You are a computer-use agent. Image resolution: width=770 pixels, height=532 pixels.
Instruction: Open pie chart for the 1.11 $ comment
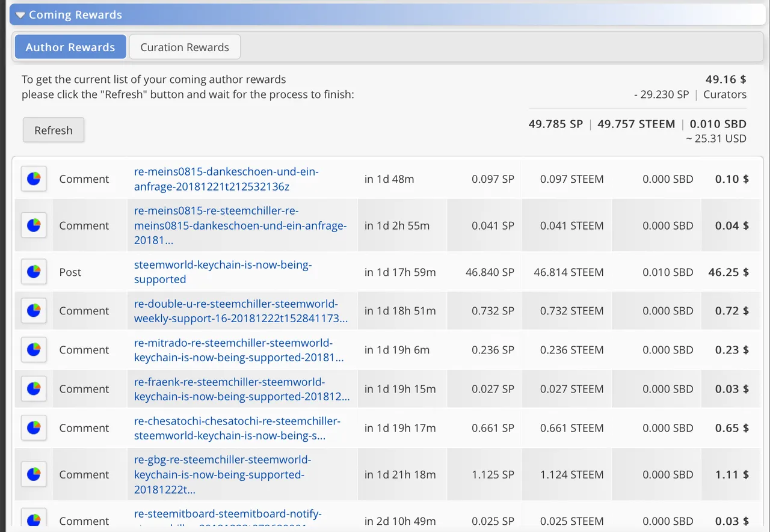34,474
